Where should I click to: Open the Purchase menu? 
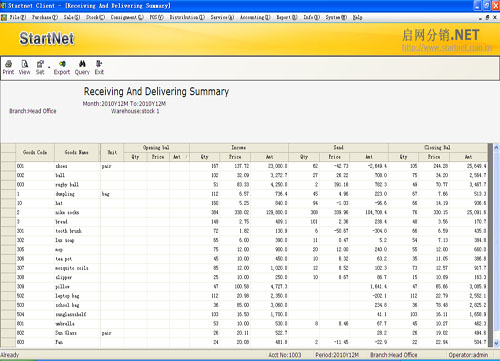click(45, 17)
